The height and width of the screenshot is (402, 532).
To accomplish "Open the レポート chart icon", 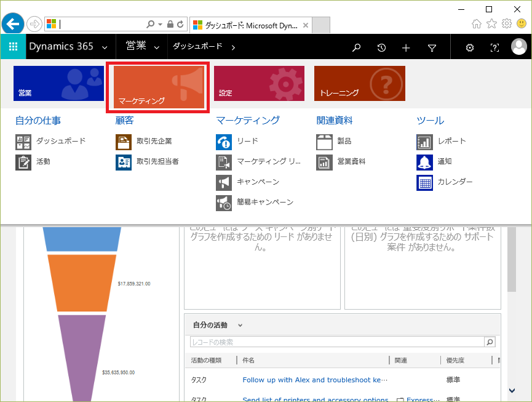I will 425,142.
